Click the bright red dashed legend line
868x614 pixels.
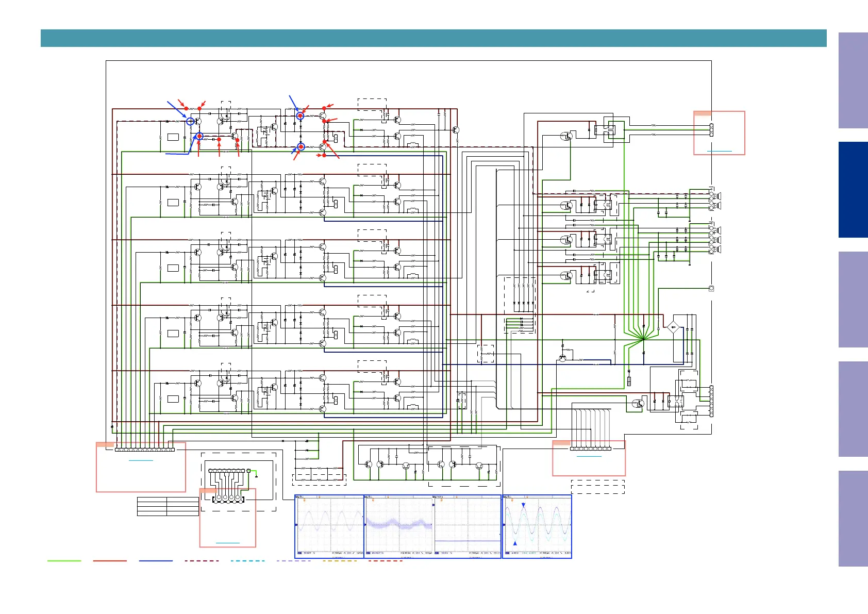(x=385, y=561)
